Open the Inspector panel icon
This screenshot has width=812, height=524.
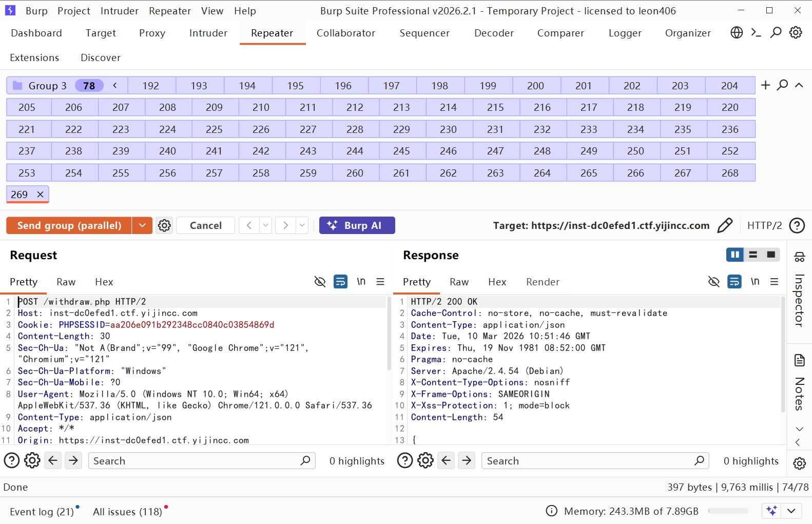799,257
